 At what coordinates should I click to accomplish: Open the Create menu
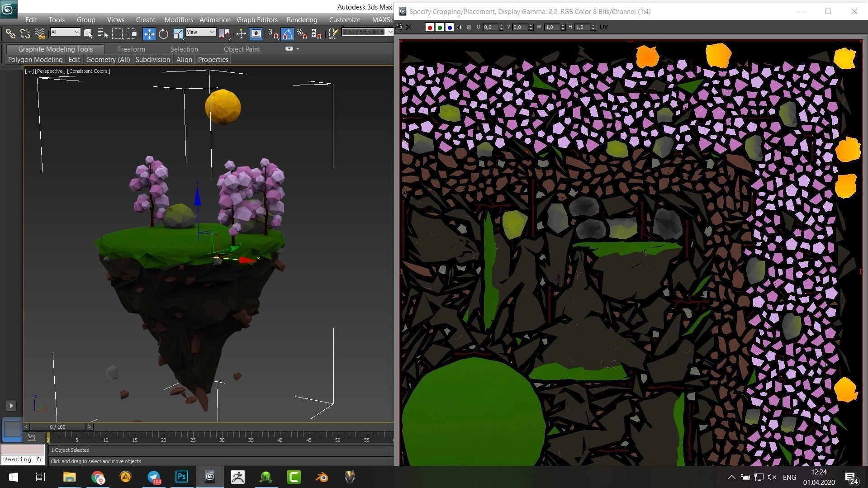(x=146, y=19)
